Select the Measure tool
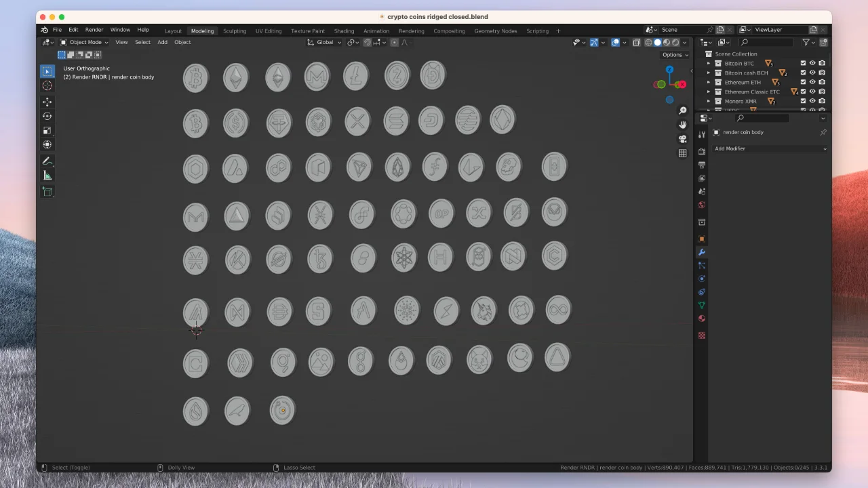868x488 pixels. pyautogui.click(x=47, y=176)
